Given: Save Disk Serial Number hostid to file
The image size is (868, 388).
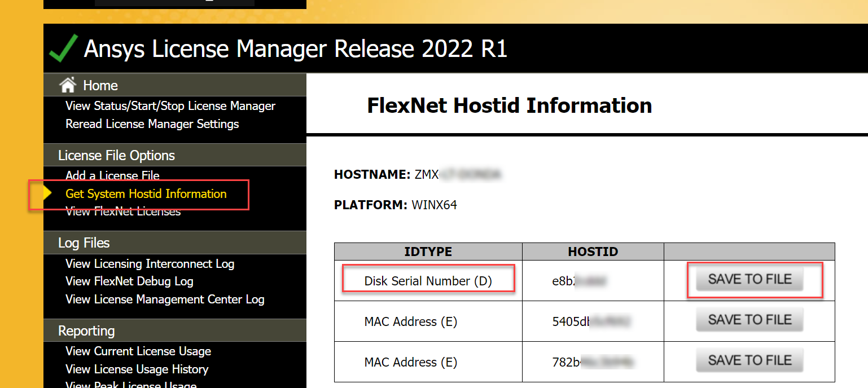Looking at the screenshot, I should [749, 280].
